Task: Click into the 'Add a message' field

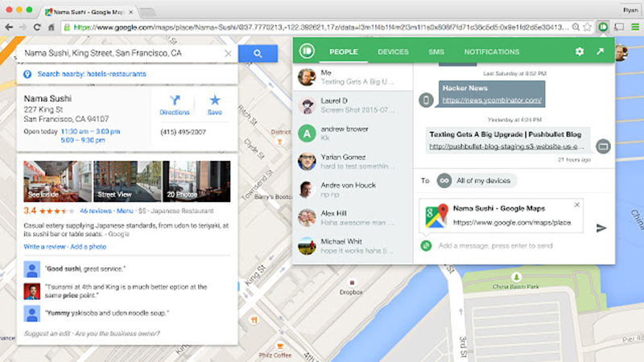Action: click(x=496, y=245)
